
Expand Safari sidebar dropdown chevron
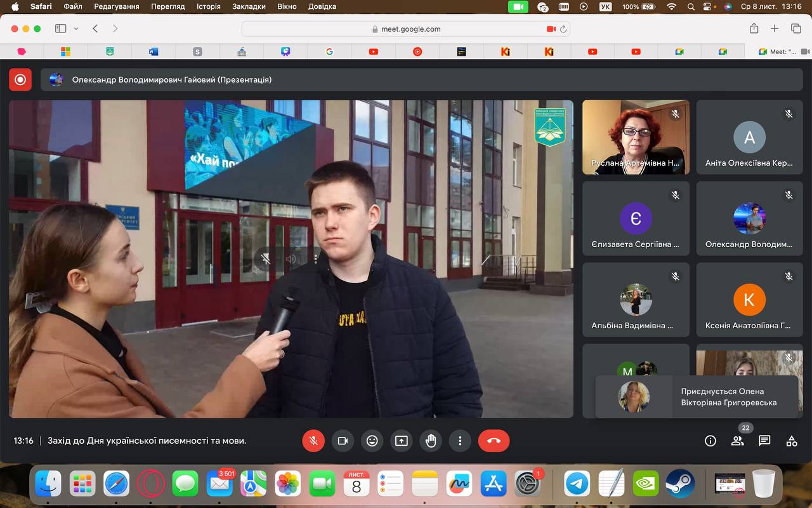point(76,29)
